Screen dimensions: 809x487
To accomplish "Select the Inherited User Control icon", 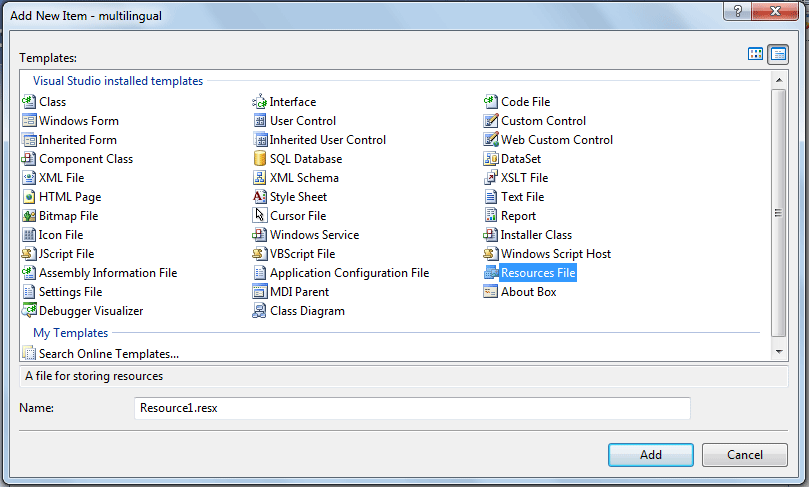I will [260, 140].
